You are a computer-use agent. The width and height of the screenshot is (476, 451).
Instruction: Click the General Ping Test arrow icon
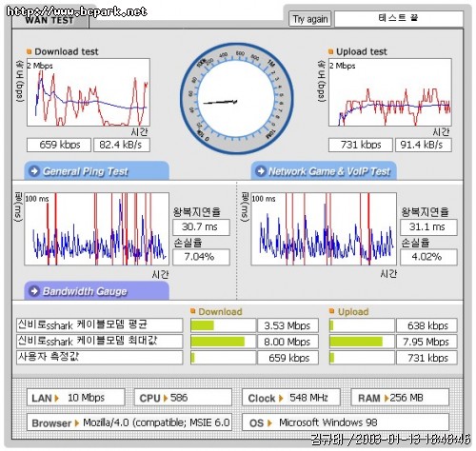click(33, 171)
